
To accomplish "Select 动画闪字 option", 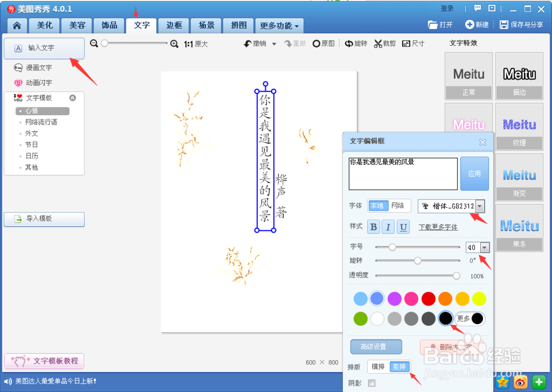I will coord(33,83).
